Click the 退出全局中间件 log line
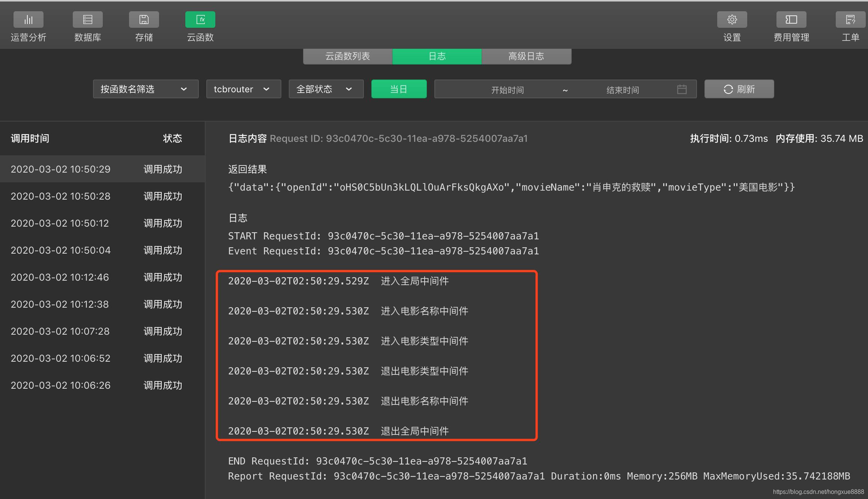 pyautogui.click(x=338, y=431)
